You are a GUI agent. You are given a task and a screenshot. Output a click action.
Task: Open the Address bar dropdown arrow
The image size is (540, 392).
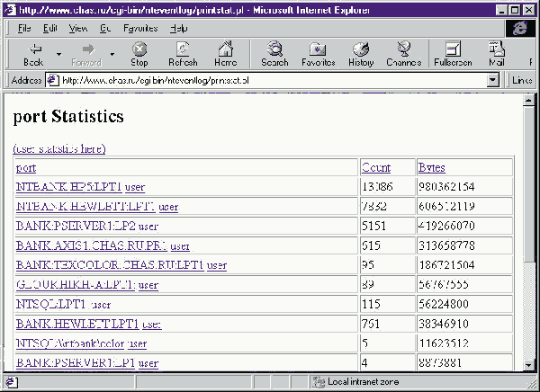pyautogui.click(x=492, y=80)
